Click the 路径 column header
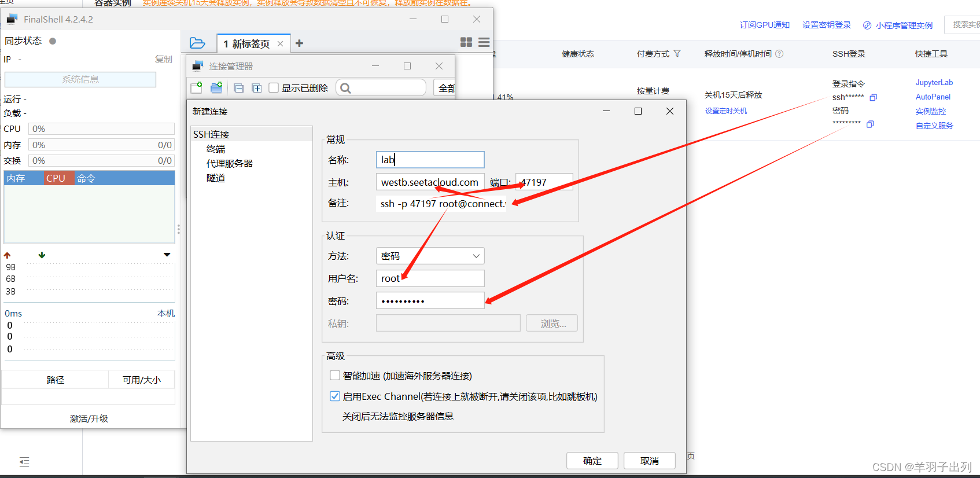Screen dimensions: 980x478 [56, 380]
